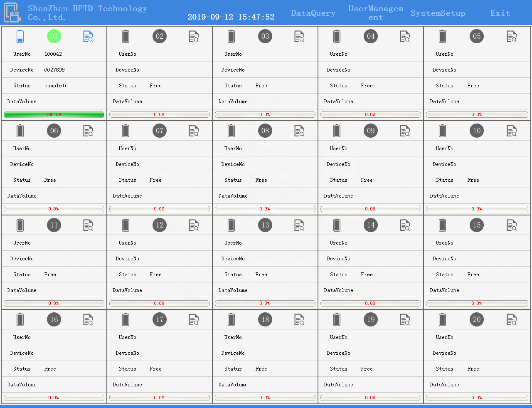Click the camera logo icon in header
Viewport: 532px width, 408px height.
pyautogui.click(x=12, y=12)
